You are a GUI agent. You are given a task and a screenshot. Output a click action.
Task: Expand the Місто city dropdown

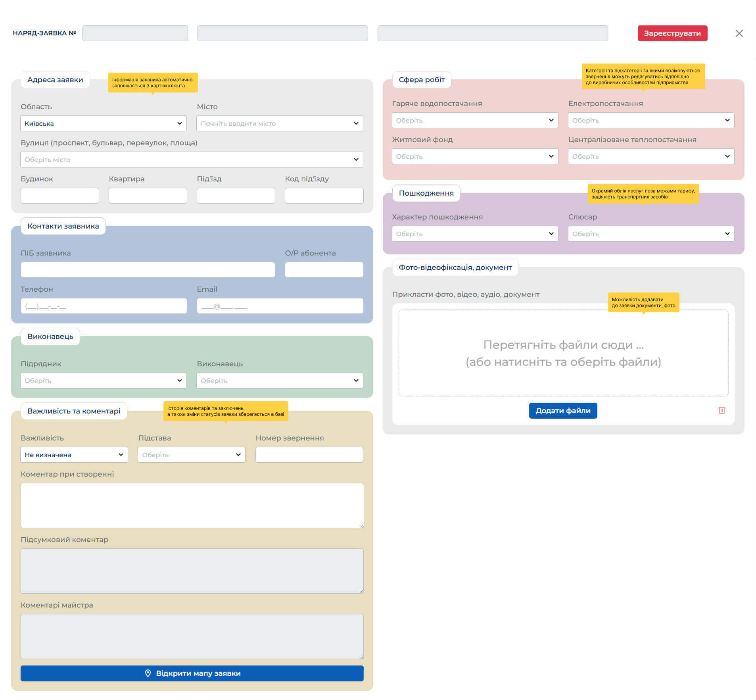tap(280, 123)
